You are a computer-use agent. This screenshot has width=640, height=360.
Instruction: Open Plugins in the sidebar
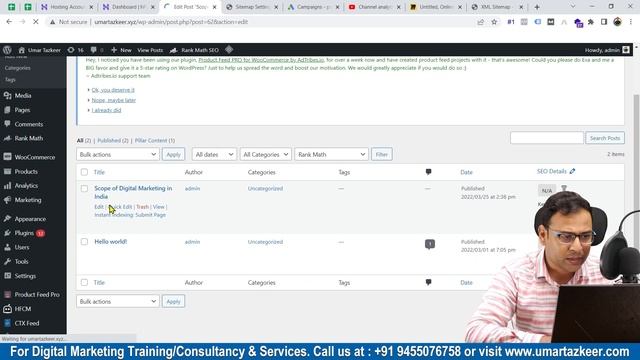pyautogui.click(x=24, y=233)
